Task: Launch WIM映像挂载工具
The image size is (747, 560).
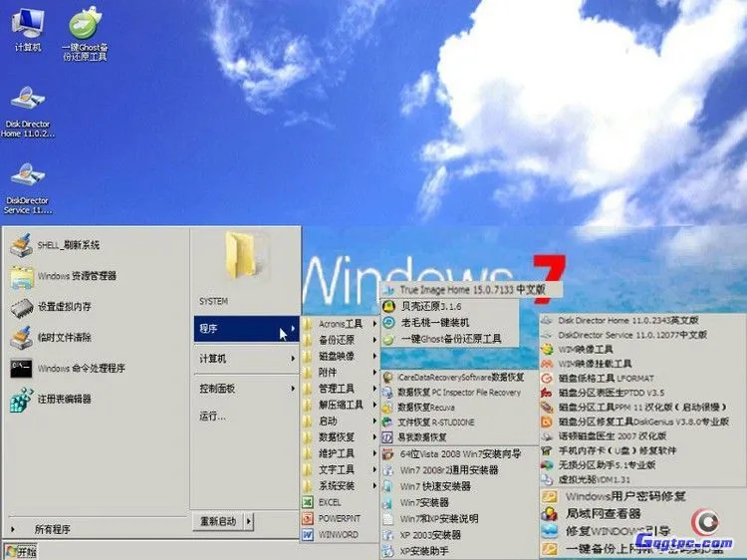Action: 641,364
